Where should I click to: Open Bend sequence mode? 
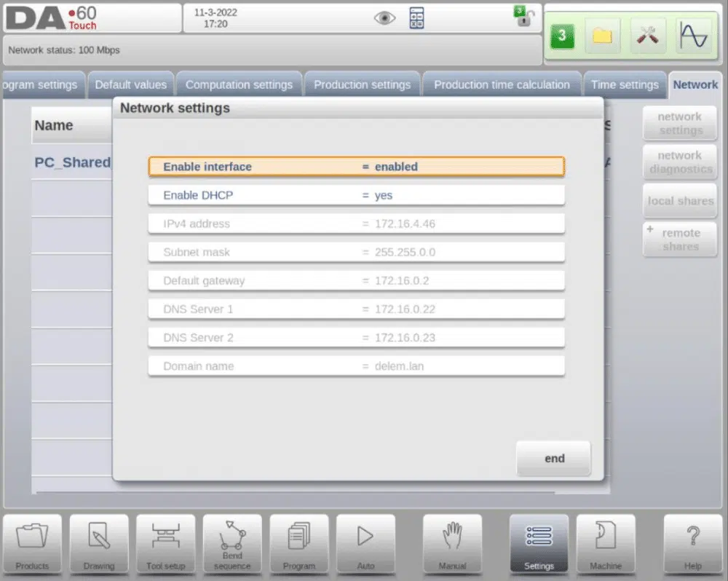(232, 545)
